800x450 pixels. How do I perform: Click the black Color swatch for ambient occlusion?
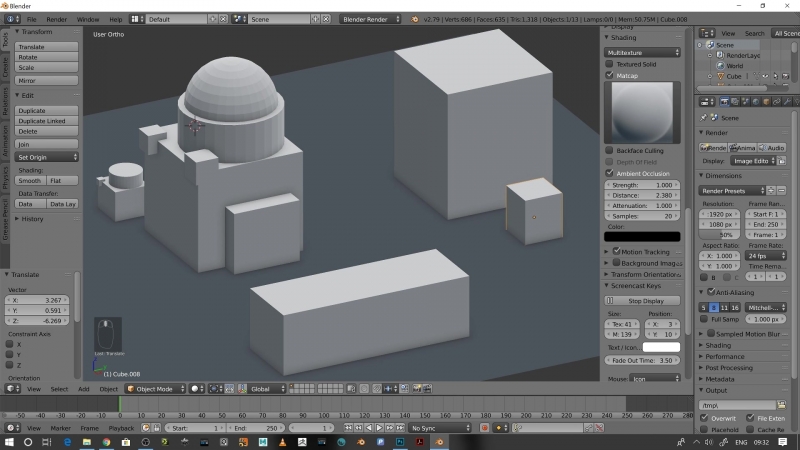coord(642,237)
